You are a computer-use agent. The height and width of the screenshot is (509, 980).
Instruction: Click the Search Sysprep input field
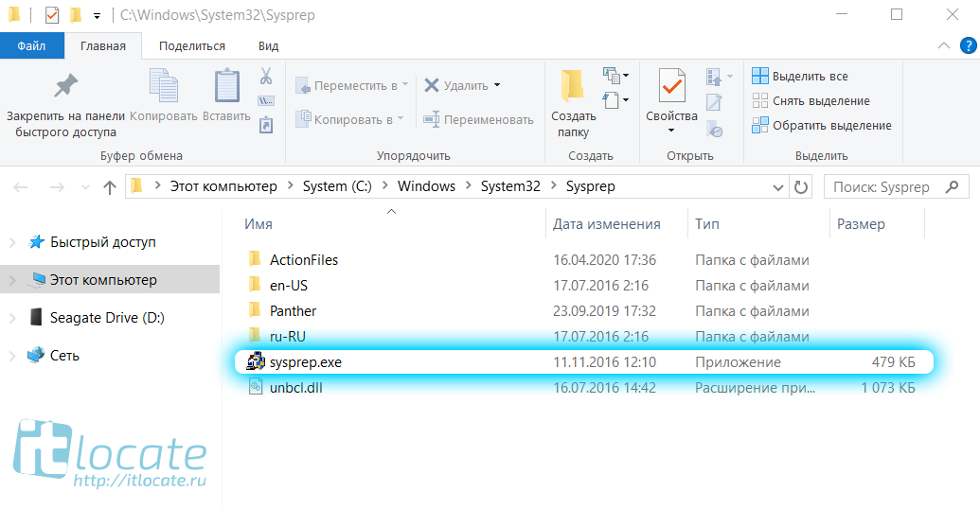tap(881, 186)
